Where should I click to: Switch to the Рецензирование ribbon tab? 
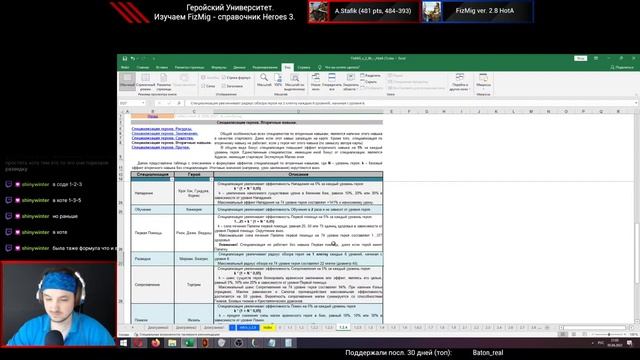[x=265, y=67]
